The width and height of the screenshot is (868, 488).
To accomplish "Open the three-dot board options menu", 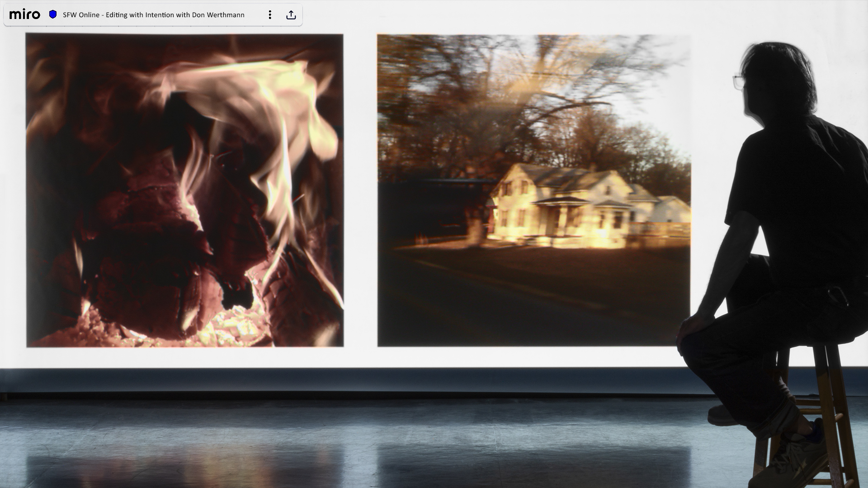I will click(270, 15).
